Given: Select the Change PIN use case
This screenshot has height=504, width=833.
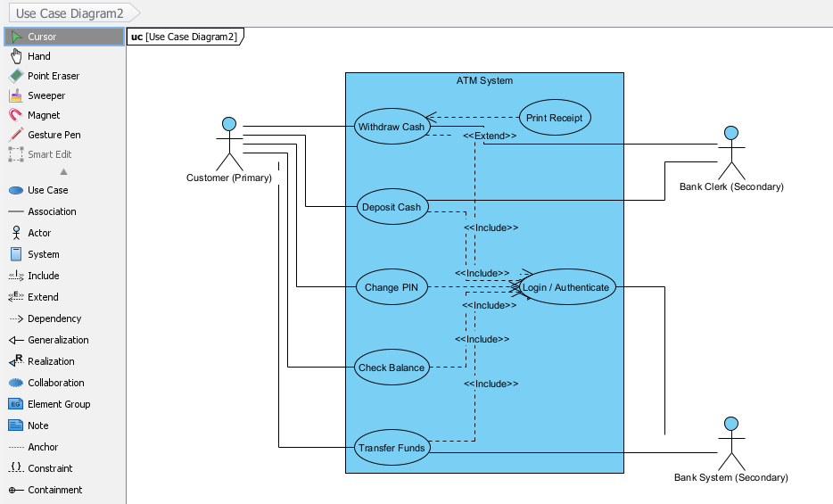Looking at the screenshot, I should pos(392,286).
